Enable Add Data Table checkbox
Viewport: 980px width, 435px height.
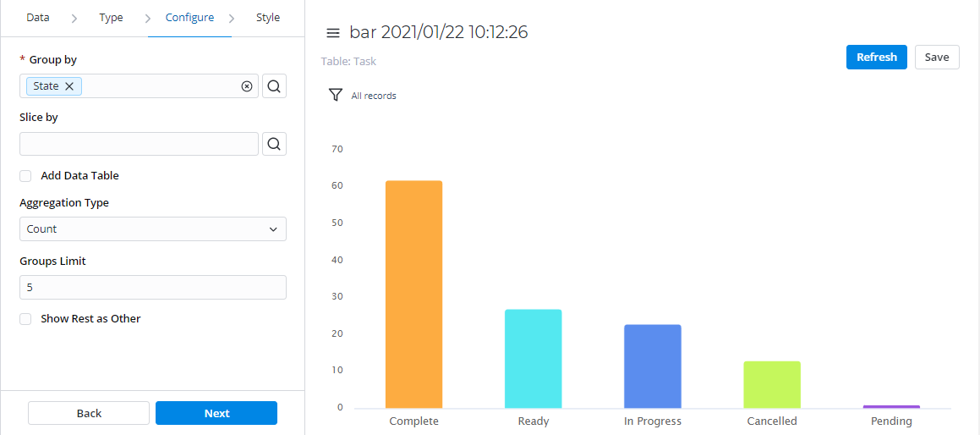[x=25, y=176]
